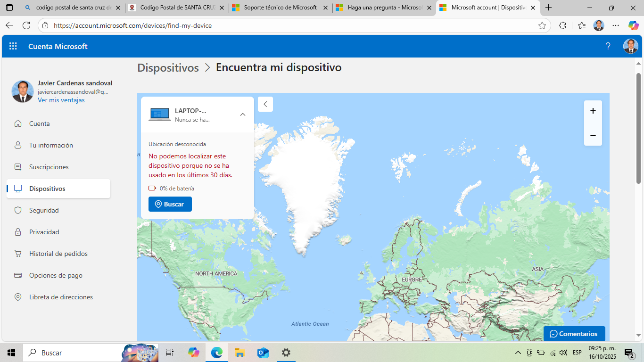Click the 0% de batería text
The width and height of the screenshot is (644, 362).
click(x=177, y=189)
